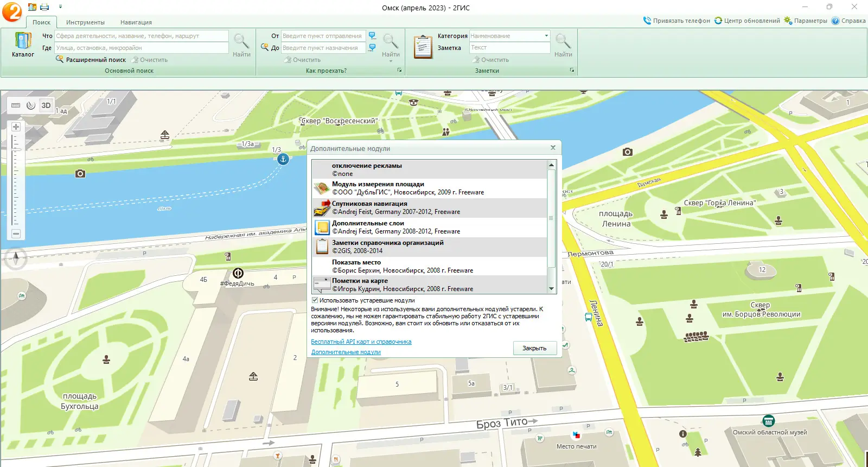Viewport: 868px width, 467px height.
Task: Zoom out with the minus button
Action: tap(16, 233)
